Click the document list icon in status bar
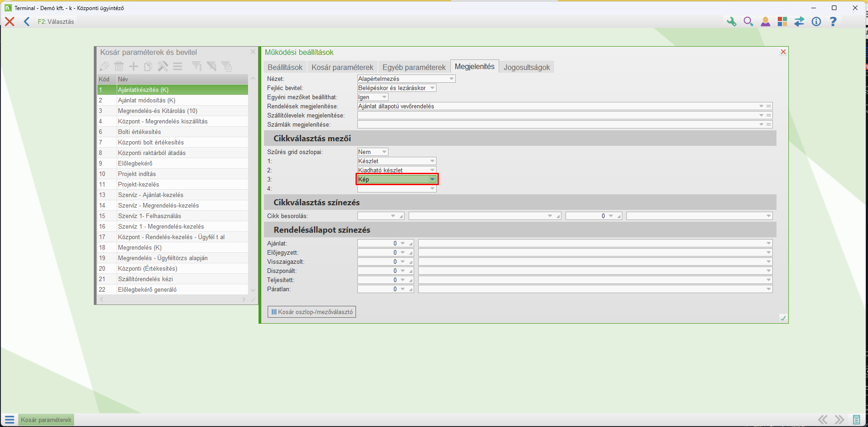Viewport: 868px width, 427px height. tap(856, 420)
